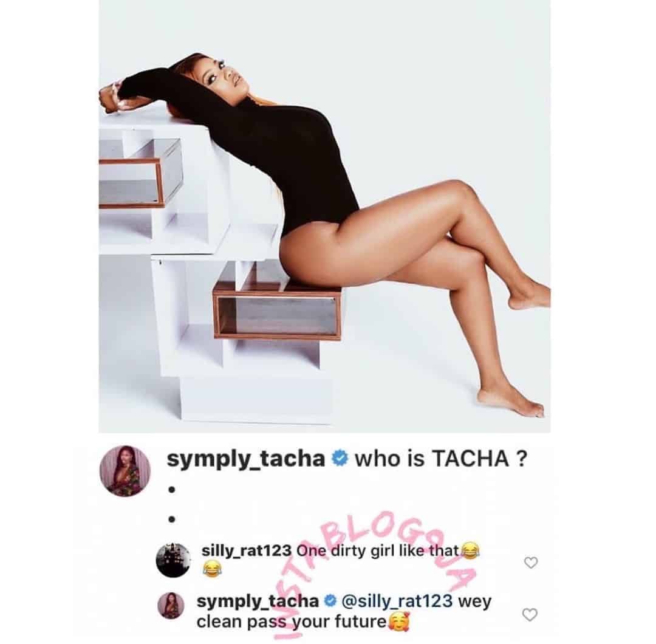
Task: Click the main photo of the post
Action: 324,216
